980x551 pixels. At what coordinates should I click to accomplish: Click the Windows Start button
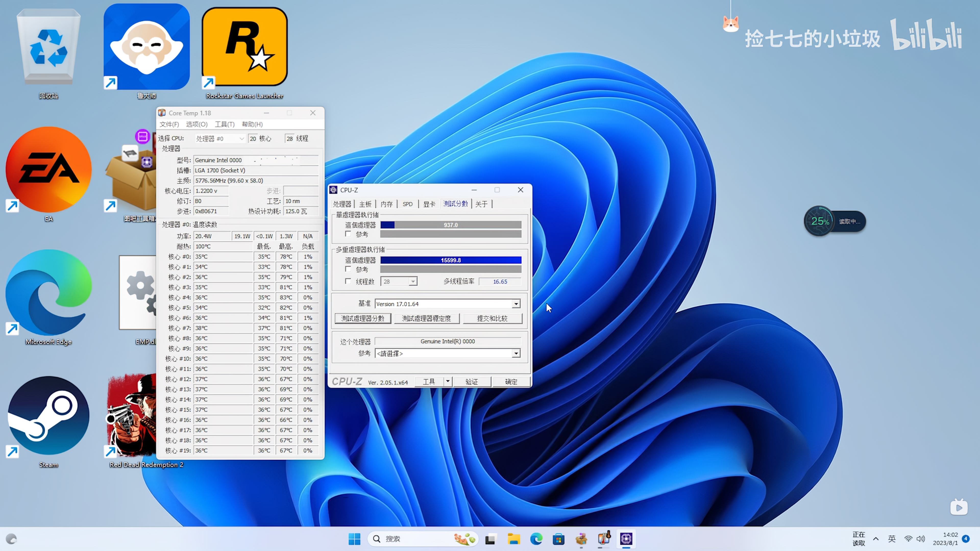[354, 539]
